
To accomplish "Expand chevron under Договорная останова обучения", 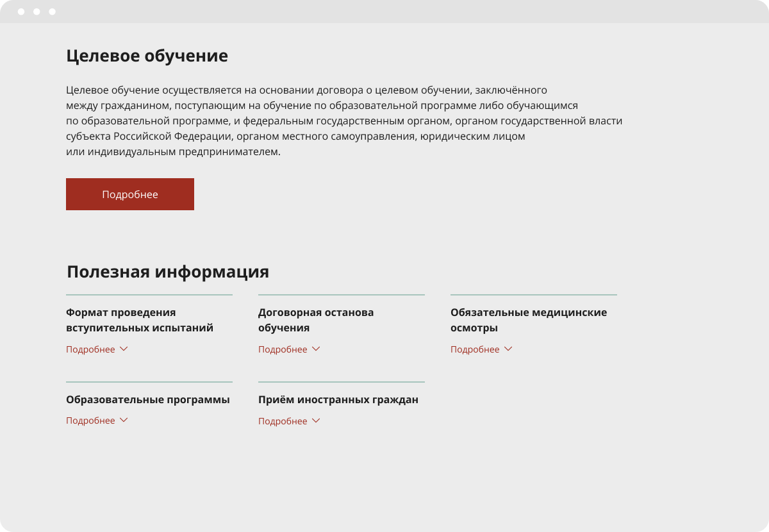I will [x=316, y=349].
